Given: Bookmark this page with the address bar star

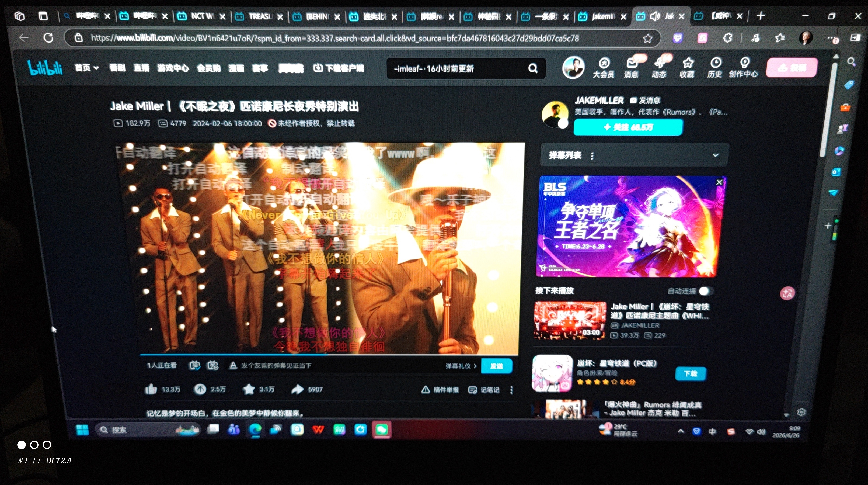Looking at the screenshot, I should pos(647,39).
